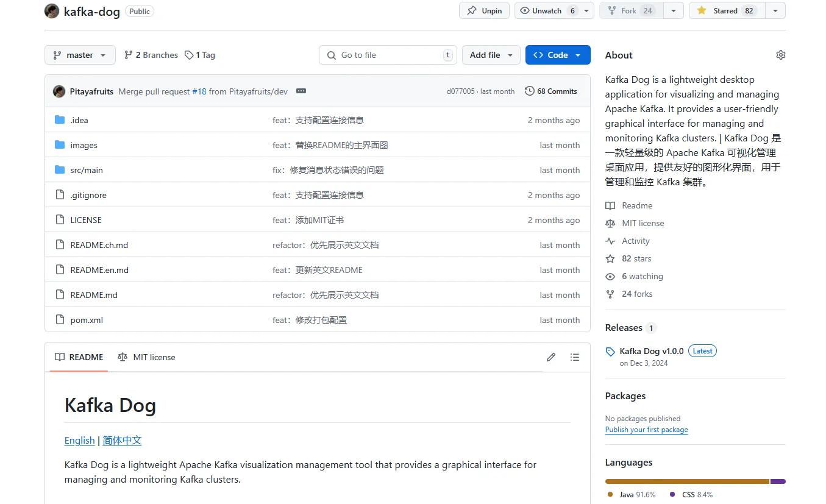Viewport: 826px width, 504px height.
Task: Open the Unwatch notifications dropdown
Action: point(554,11)
